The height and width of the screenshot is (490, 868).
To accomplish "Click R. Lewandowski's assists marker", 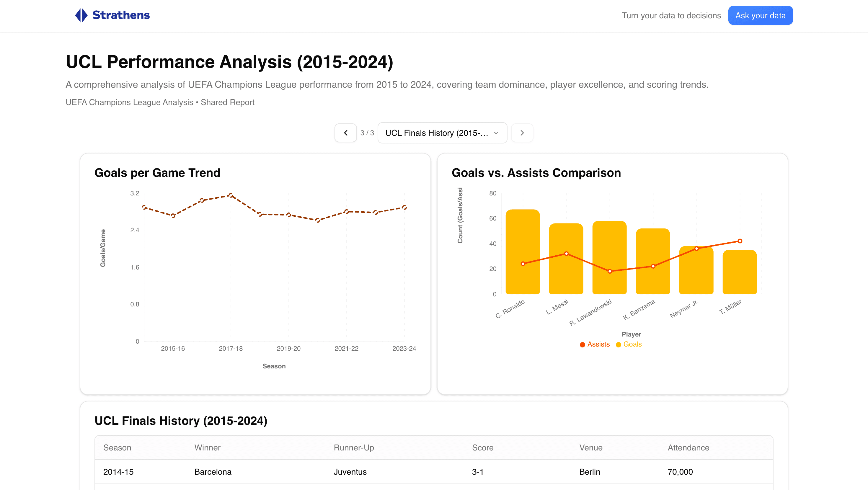I will coord(610,271).
